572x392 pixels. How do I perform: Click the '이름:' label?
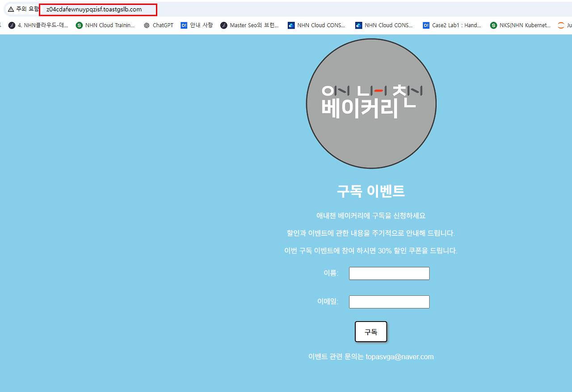pos(331,273)
